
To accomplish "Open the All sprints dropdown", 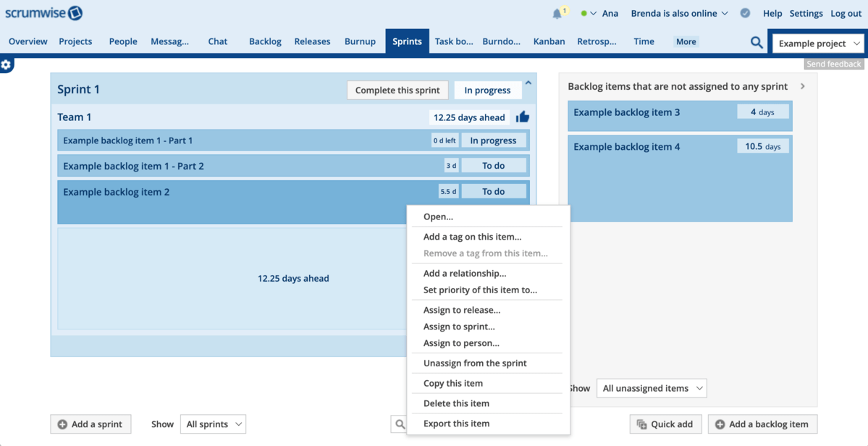I will click(x=213, y=424).
